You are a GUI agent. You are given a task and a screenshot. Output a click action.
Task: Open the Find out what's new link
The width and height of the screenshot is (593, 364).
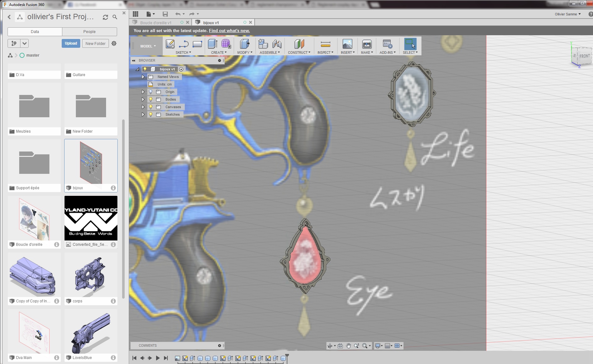pyautogui.click(x=229, y=30)
